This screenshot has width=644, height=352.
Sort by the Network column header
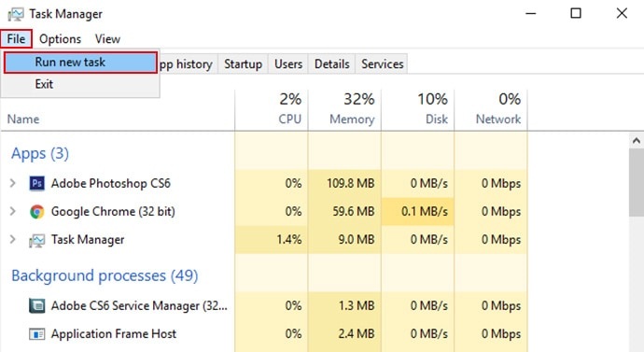coord(491,109)
